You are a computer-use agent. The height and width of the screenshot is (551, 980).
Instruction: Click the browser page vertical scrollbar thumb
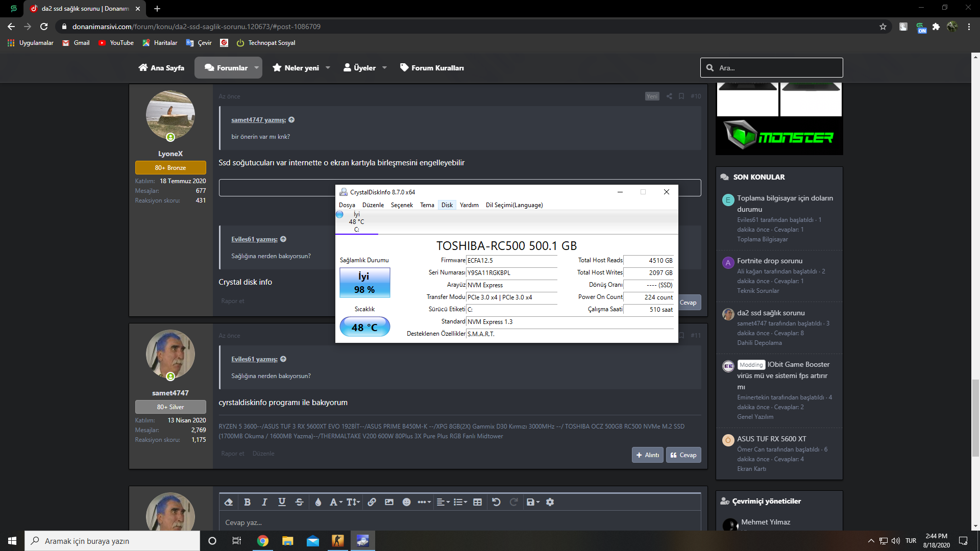pos(975,418)
